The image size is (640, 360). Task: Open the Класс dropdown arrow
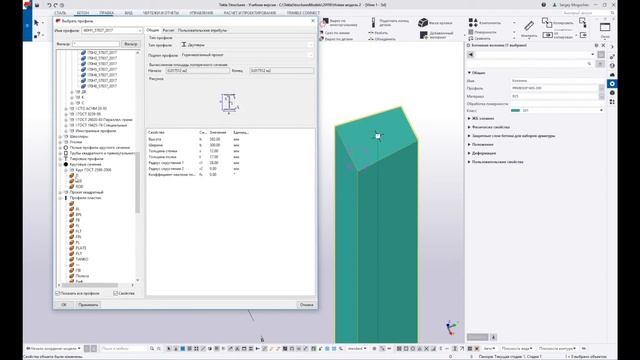601,110
